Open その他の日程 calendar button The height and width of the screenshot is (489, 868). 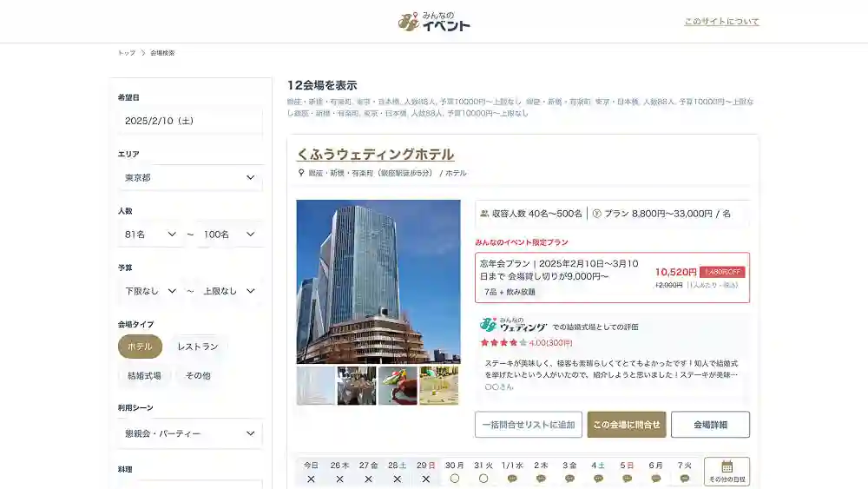727,472
